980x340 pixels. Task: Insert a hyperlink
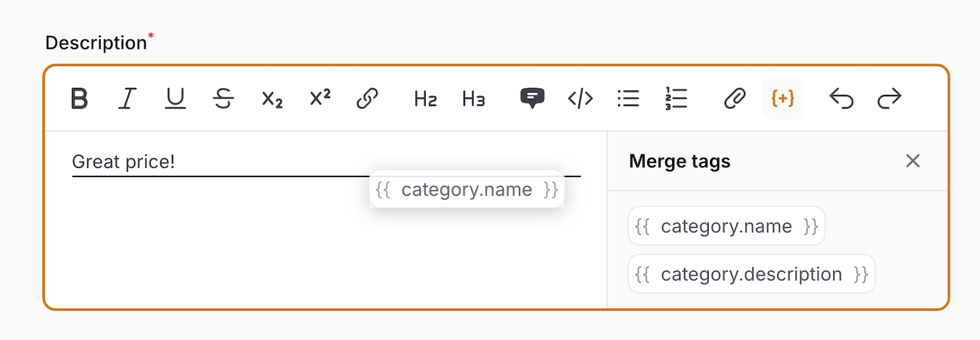367,99
